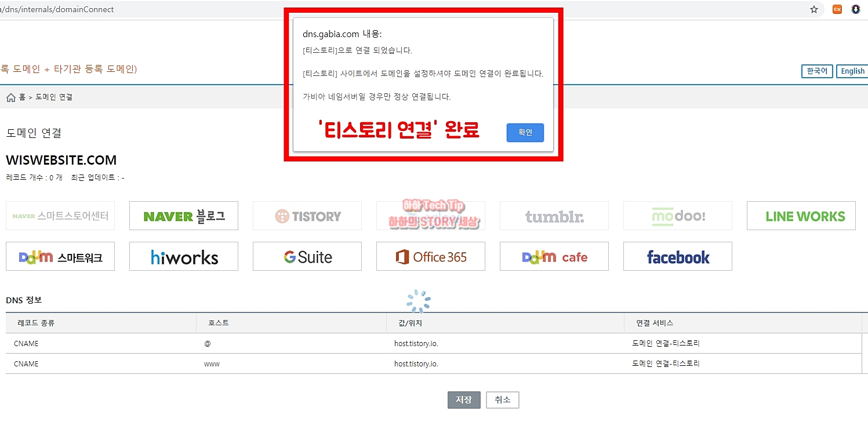The image size is (868, 429).
Task: Click the @ host cell
Action: (x=208, y=343)
